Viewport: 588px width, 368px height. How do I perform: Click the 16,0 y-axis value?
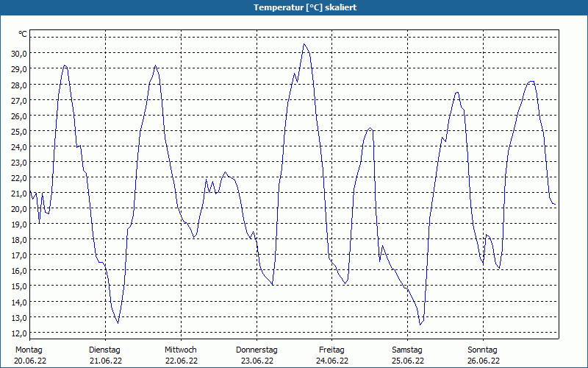tap(19, 271)
